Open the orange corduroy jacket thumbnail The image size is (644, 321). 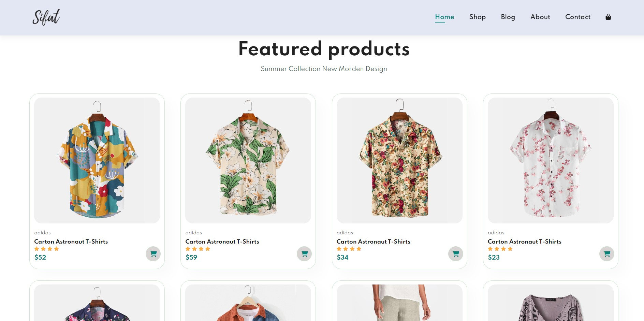(248, 304)
